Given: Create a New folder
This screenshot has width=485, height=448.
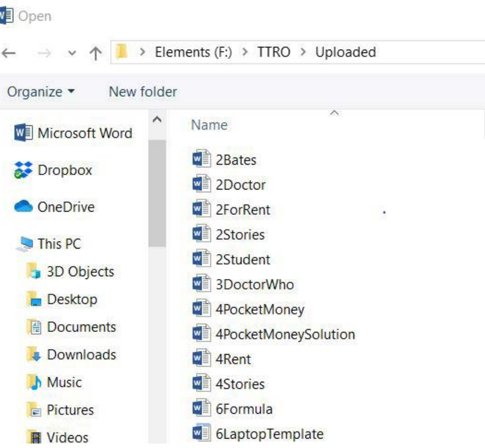Looking at the screenshot, I should pyautogui.click(x=143, y=92).
